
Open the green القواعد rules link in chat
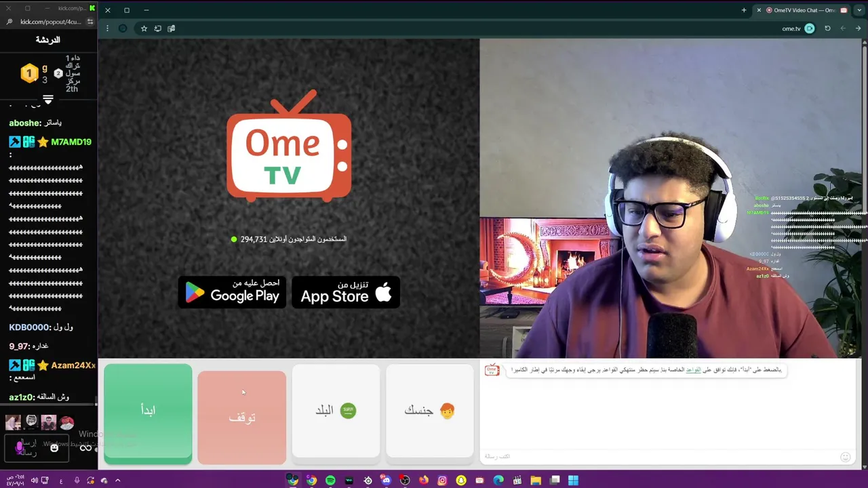[693, 369]
